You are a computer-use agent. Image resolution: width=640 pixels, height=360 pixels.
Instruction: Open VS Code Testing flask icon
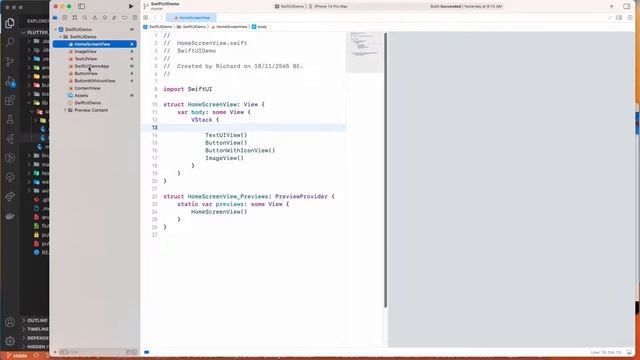10,120
